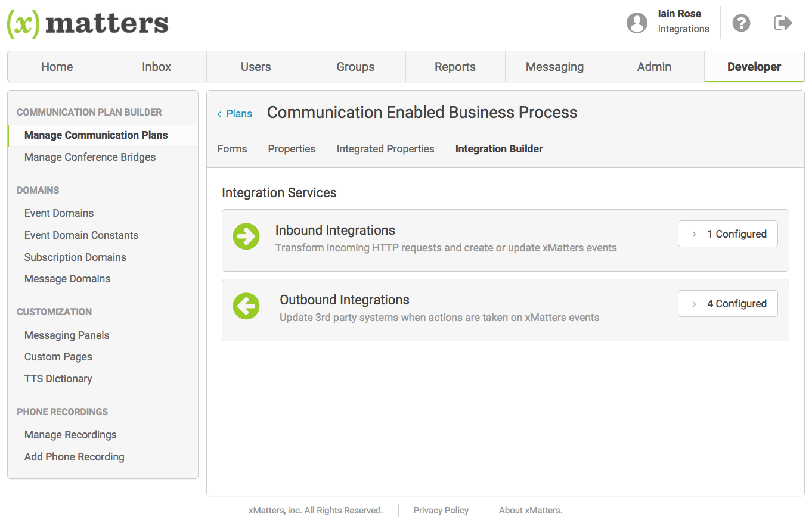Select the Integration Builder sub-tab
812x526 pixels.
click(499, 149)
